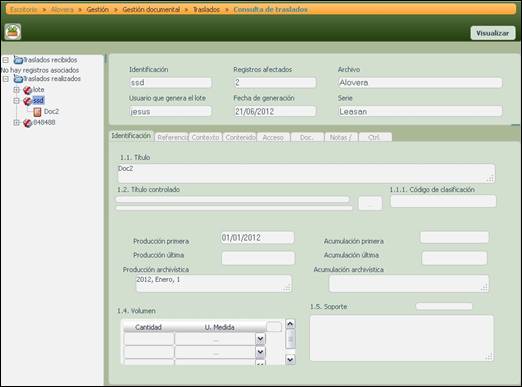Image resolution: width=522 pixels, height=387 pixels.
Task: Click the Identificación field containing ssd
Action: [170, 83]
